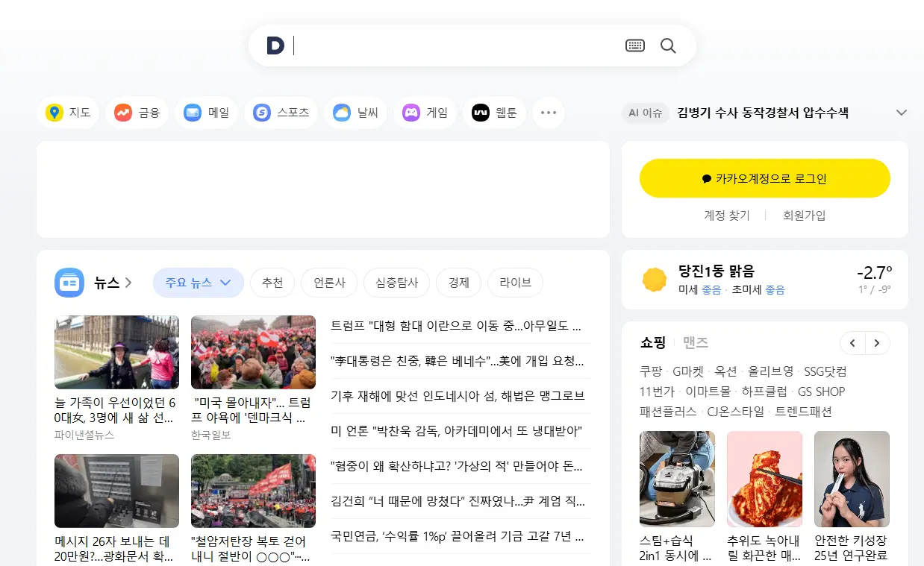Open the 지도 map service icon
The image size is (924, 566).
[x=52, y=112]
